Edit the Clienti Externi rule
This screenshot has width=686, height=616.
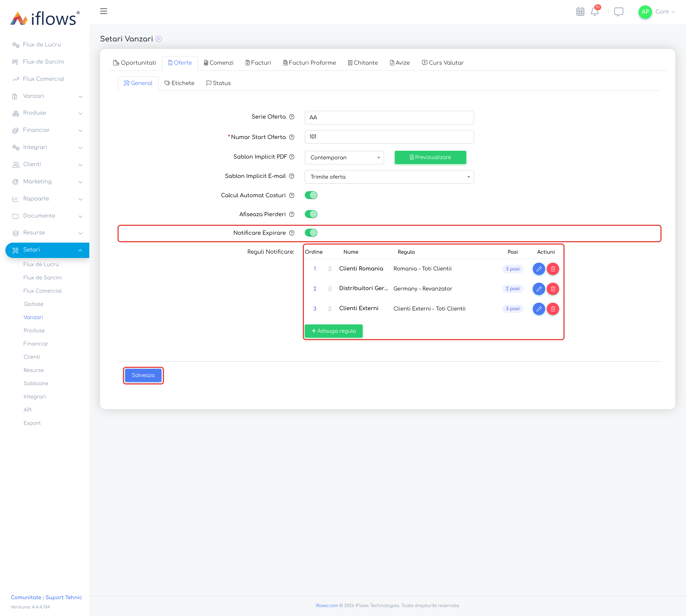pyautogui.click(x=538, y=309)
